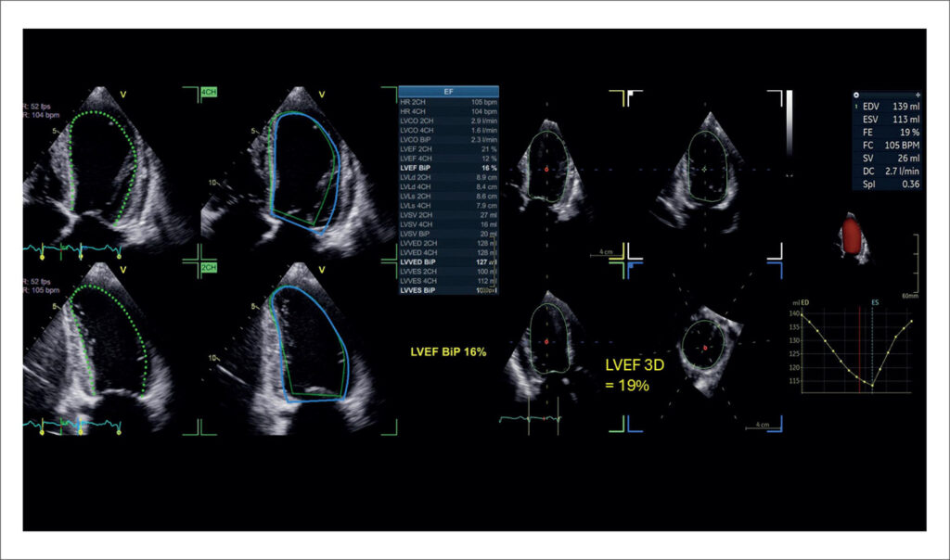Click the red center marker in short-axis view
This screenshot has width=950, height=560.
(x=705, y=348)
